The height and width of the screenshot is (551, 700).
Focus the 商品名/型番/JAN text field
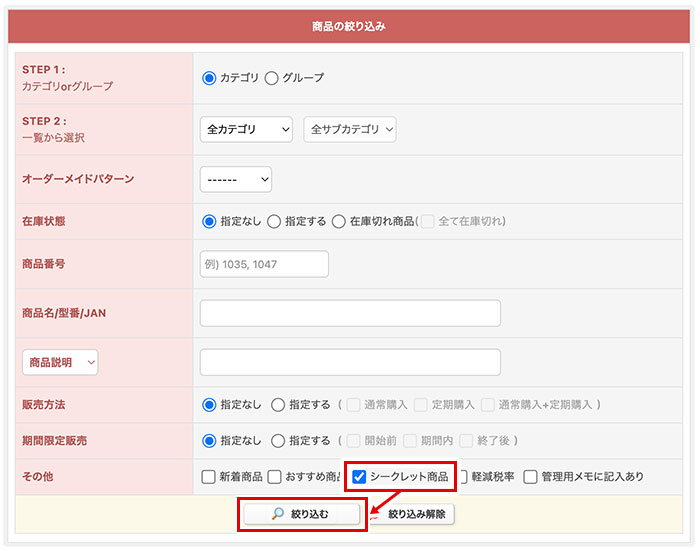click(350, 313)
